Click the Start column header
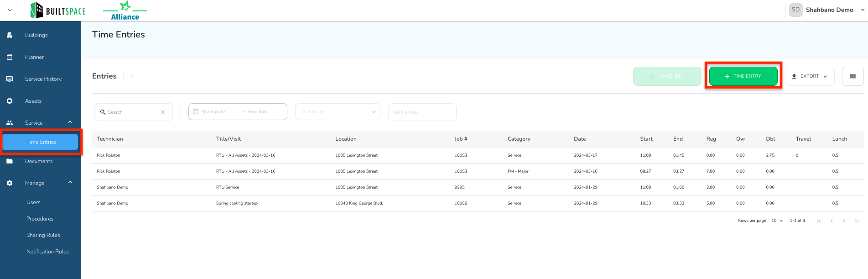The image size is (868, 279). [646, 139]
